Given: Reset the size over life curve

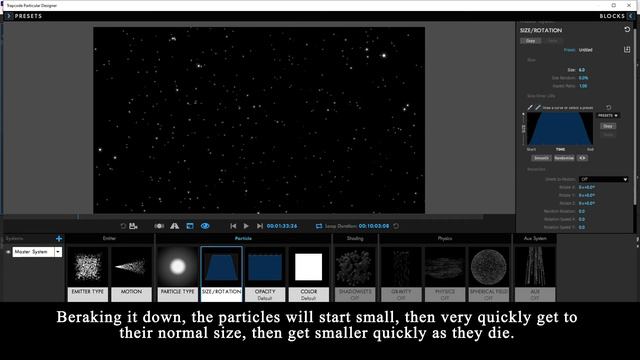Looking at the screenshot, I should [609, 107].
